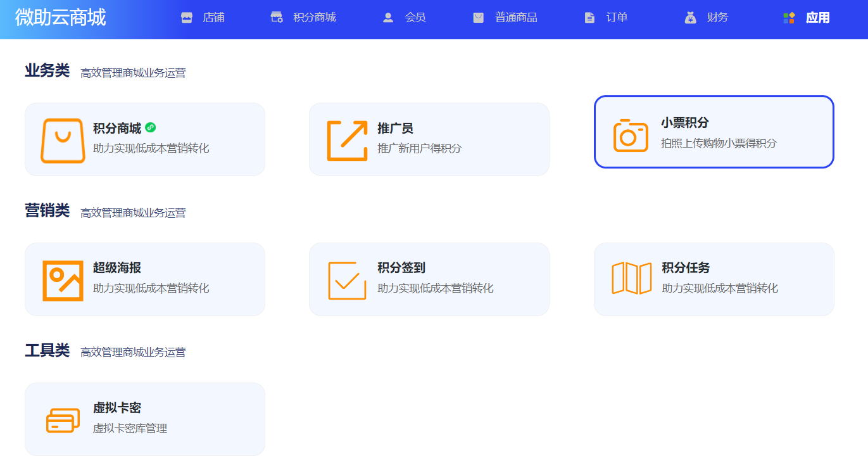Click the text 推广新用户得积分
The height and width of the screenshot is (470, 868).
[x=420, y=148]
